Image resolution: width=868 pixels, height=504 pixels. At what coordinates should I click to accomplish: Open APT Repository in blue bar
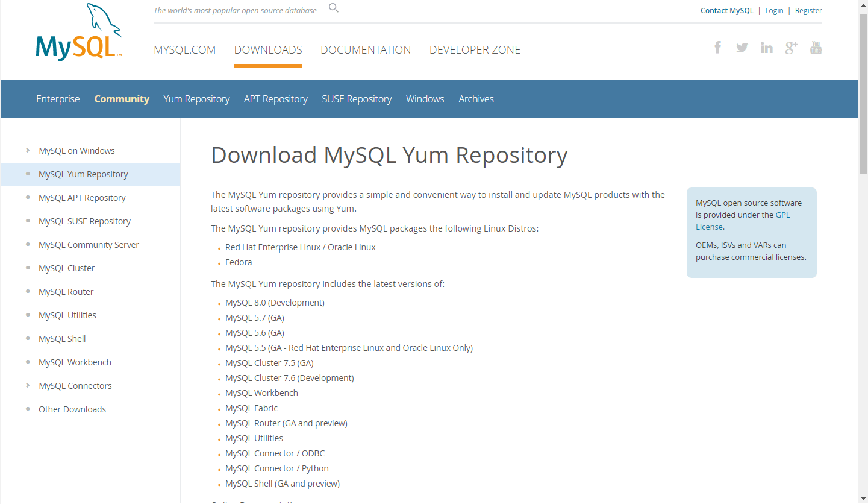(x=276, y=99)
